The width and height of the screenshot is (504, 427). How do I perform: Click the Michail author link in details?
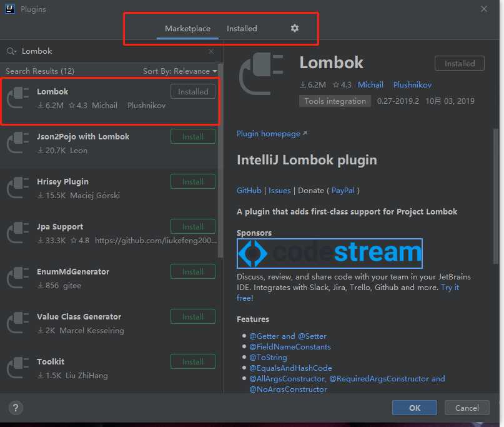pyautogui.click(x=370, y=85)
